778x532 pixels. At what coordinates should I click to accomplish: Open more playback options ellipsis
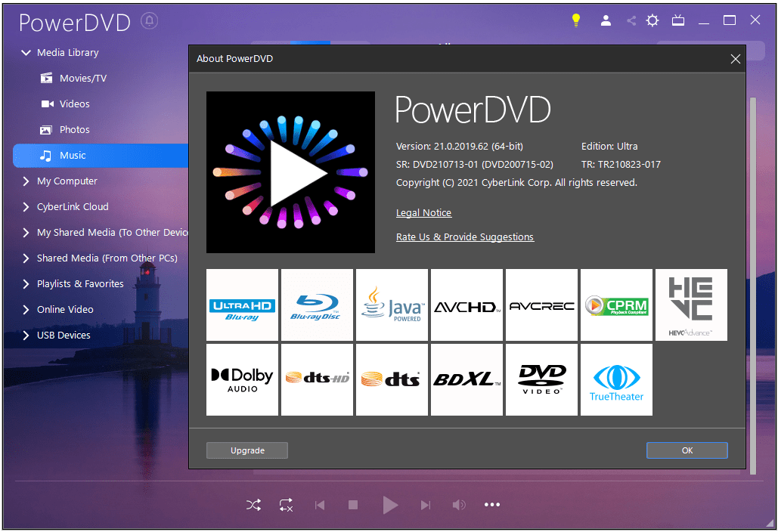pyautogui.click(x=492, y=505)
